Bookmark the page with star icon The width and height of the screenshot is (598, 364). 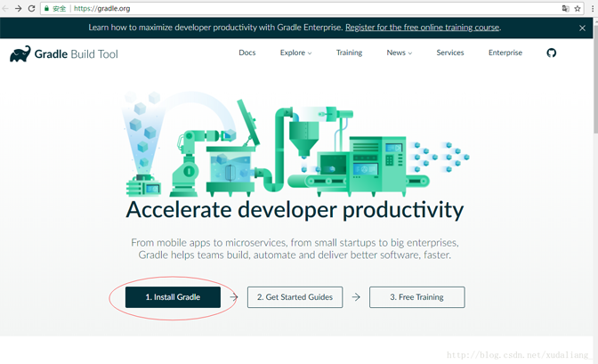[578, 8]
